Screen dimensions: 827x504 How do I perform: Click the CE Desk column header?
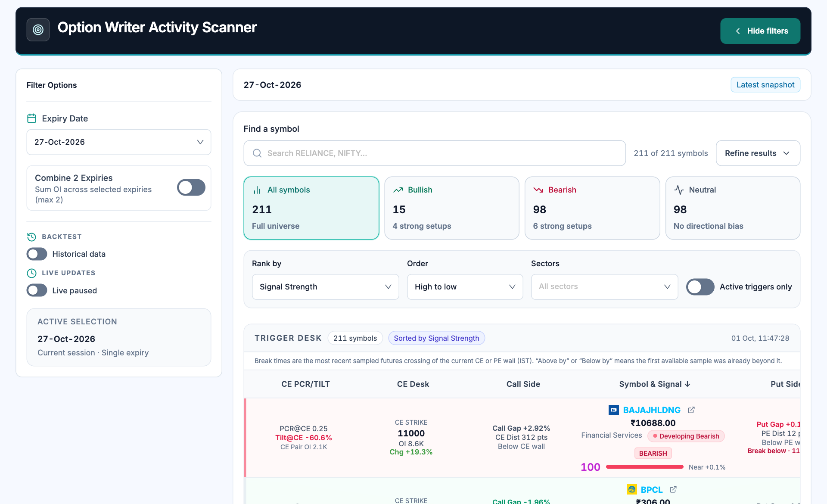pyautogui.click(x=413, y=384)
